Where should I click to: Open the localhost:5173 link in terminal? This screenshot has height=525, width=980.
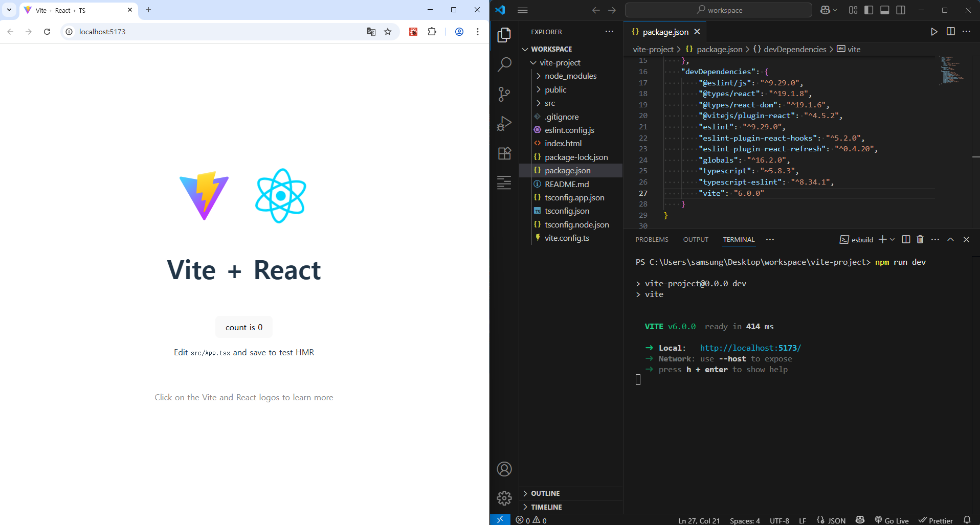pyautogui.click(x=750, y=348)
